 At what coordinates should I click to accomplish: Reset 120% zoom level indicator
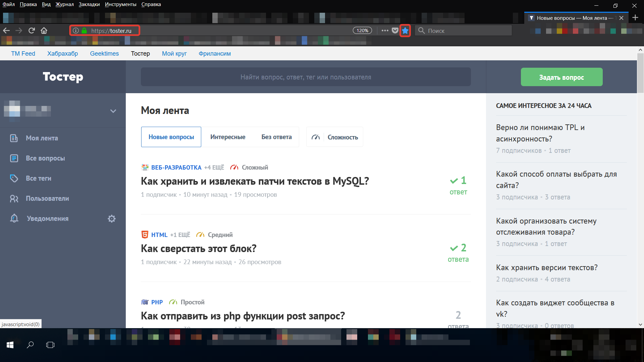click(362, 31)
